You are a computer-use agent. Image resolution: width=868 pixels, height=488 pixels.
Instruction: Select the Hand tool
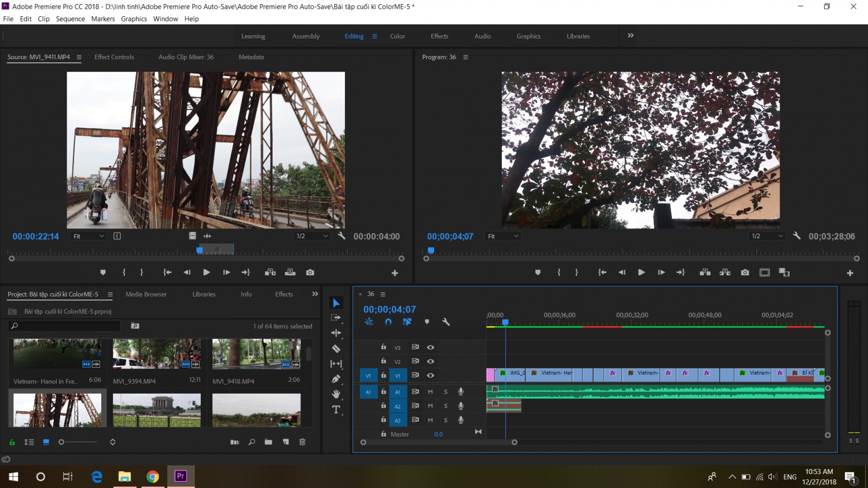(x=336, y=394)
